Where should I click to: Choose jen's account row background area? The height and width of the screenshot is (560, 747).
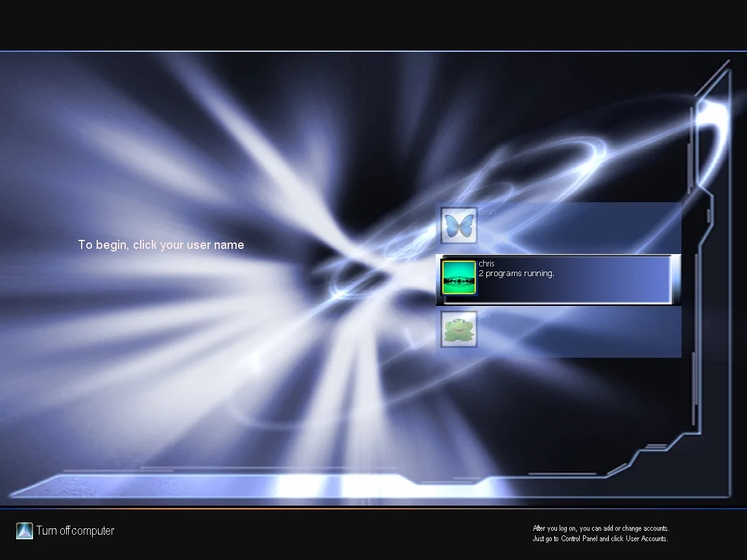(x=584, y=334)
